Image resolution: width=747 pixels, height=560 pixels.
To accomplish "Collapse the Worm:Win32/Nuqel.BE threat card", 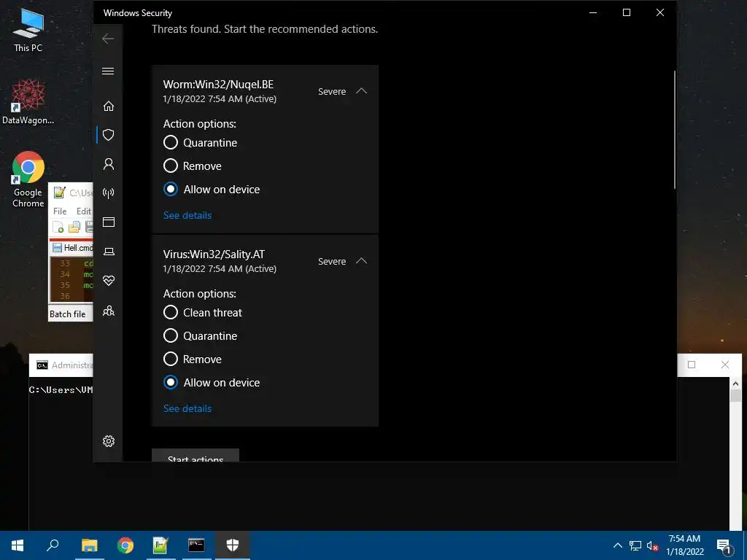I will 362,91.
